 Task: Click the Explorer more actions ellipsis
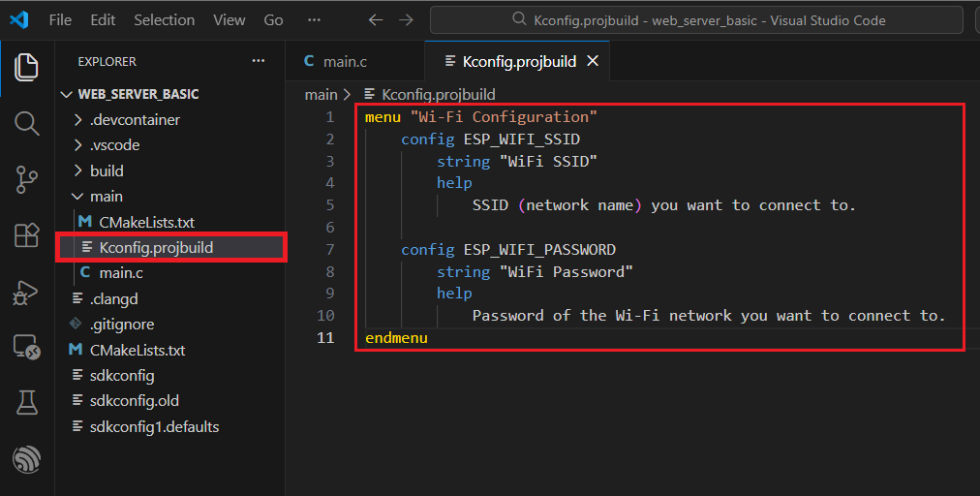(258, 61)
